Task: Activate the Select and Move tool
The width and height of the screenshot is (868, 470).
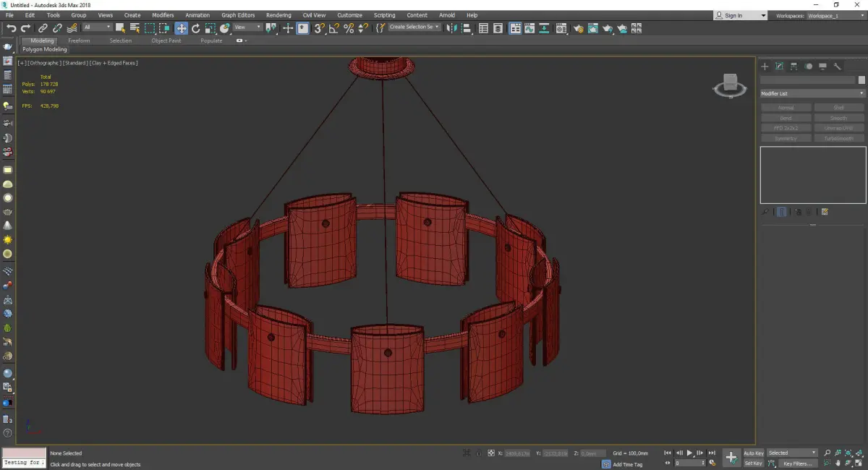Action: pyautogui.click(x=181, y=28)
